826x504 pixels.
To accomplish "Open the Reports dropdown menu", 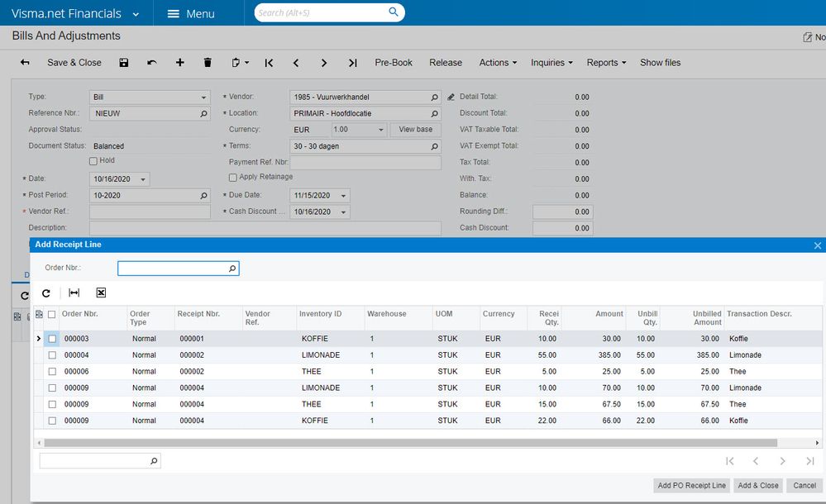I will (606, 63).
